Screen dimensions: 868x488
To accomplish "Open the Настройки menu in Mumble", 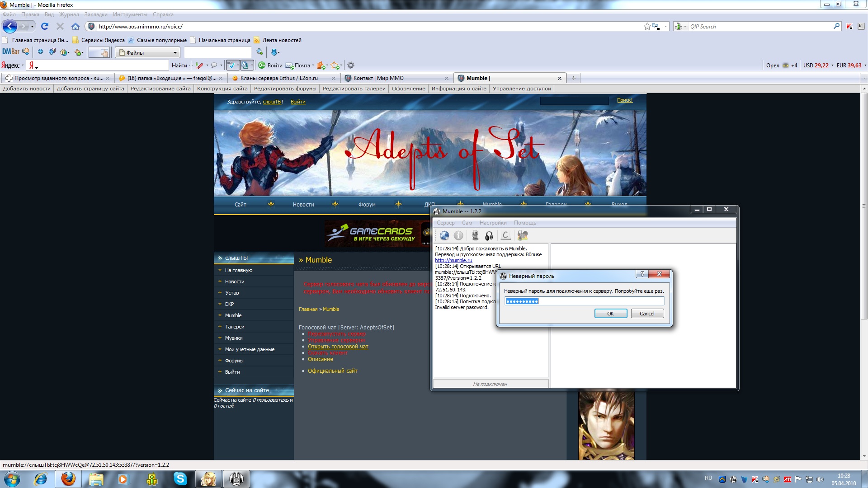I will tap(493, 223).
